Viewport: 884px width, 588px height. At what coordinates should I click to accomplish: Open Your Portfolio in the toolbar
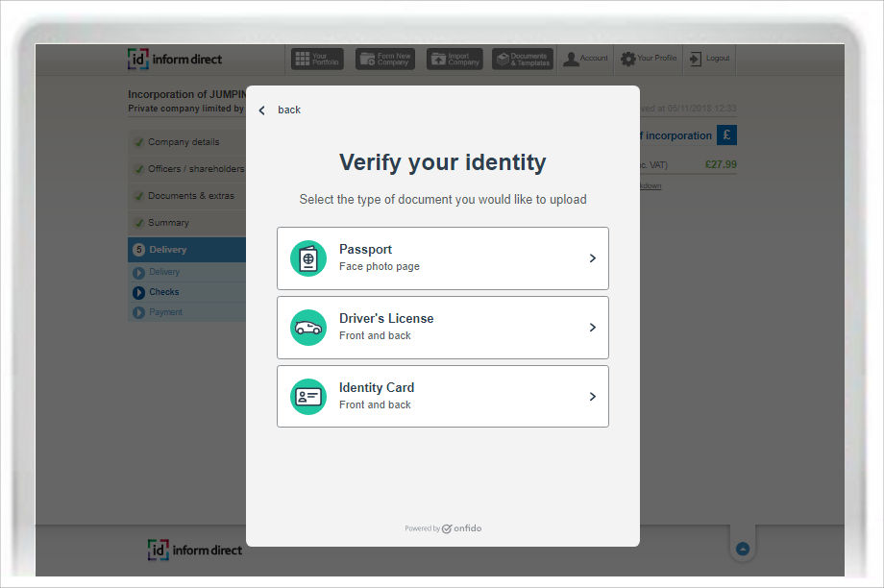point(317,60)
